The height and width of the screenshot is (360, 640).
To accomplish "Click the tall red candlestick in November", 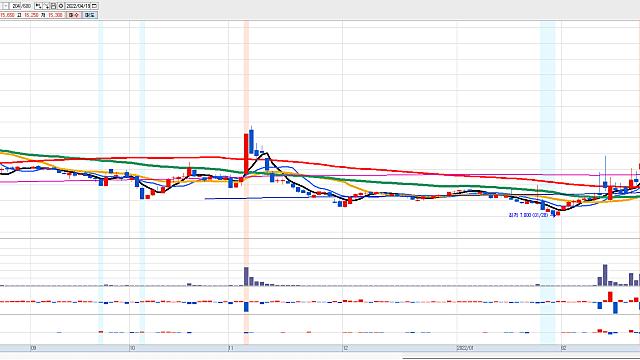I will click(x=246, y=154).
